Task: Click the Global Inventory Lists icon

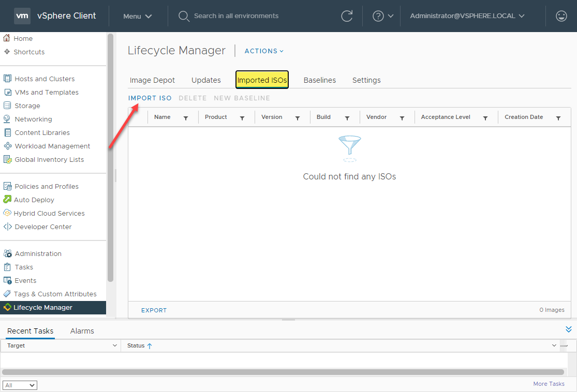Action: (x=7, y=159)
